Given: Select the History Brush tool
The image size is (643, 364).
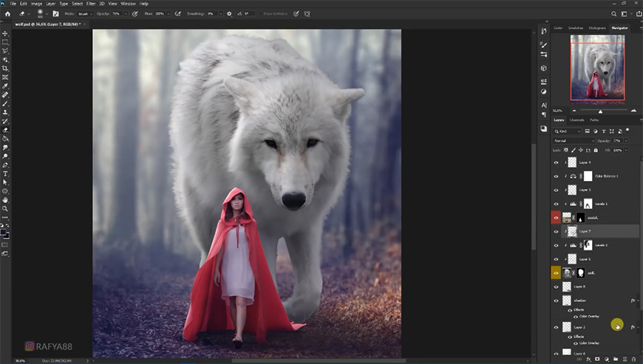Looking at the screenshot, I should [x=5, y=121].
